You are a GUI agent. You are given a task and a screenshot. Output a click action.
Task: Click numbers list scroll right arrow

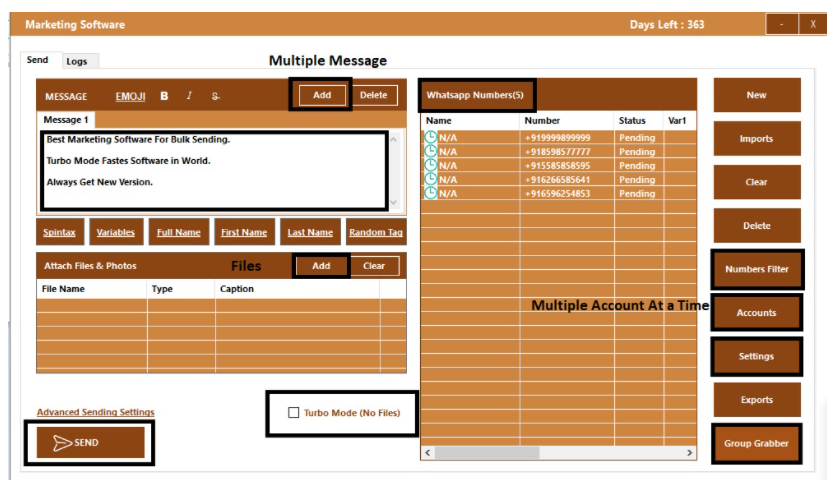[x=689, y=453]
